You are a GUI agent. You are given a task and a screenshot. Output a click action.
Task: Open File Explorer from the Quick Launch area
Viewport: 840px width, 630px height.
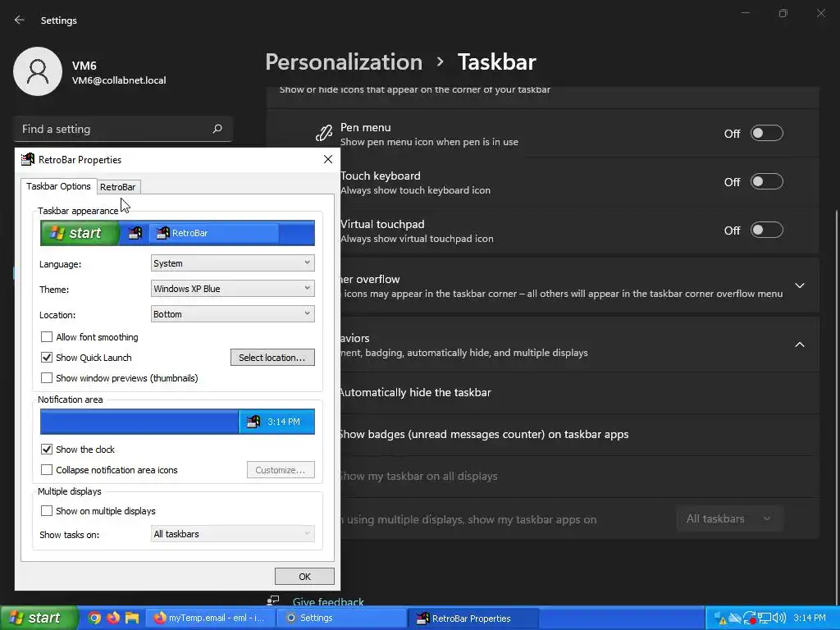pyautogui.click(x=132, y=618)
